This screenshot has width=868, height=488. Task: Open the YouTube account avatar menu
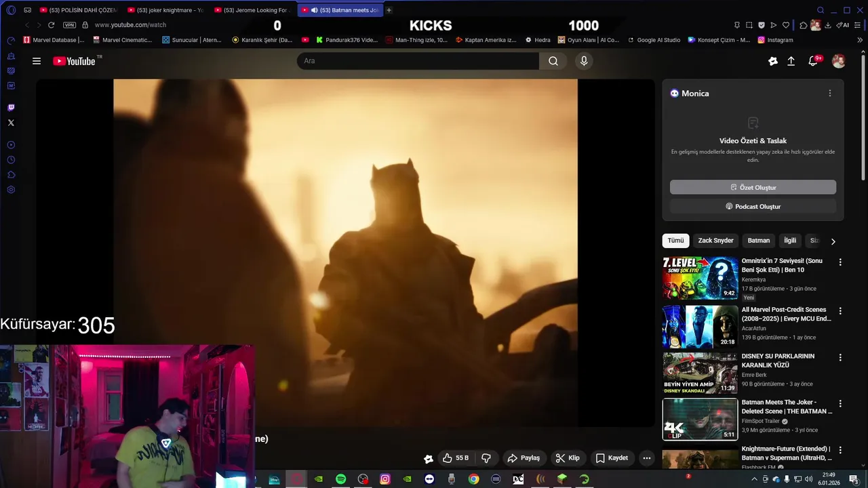click(839, 61)
